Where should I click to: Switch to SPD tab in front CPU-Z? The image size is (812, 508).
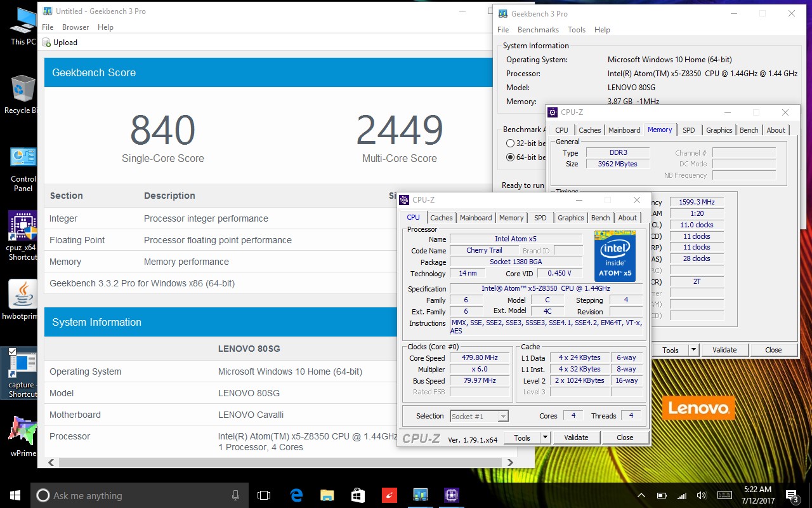(x=540, y=218)
